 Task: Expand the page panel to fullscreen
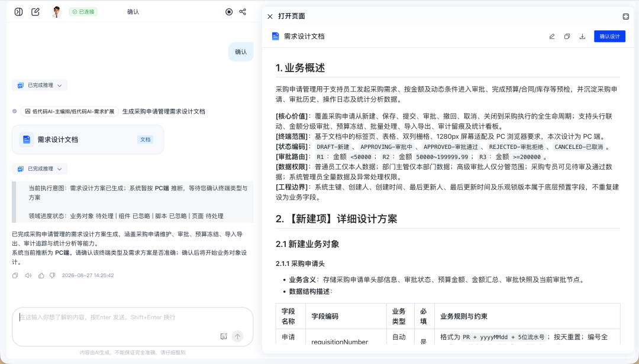(x=626, y=17)
